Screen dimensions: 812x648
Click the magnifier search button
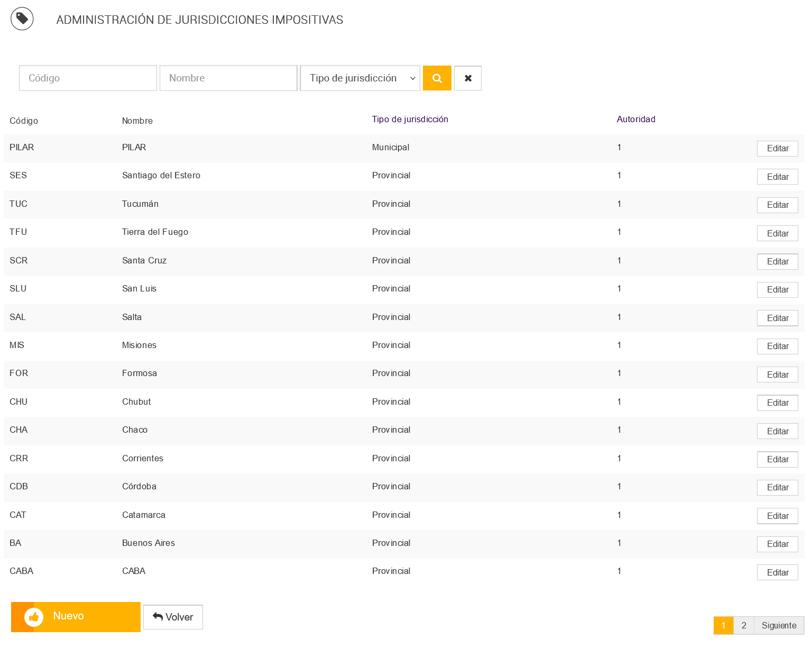[x=437, y=78]
